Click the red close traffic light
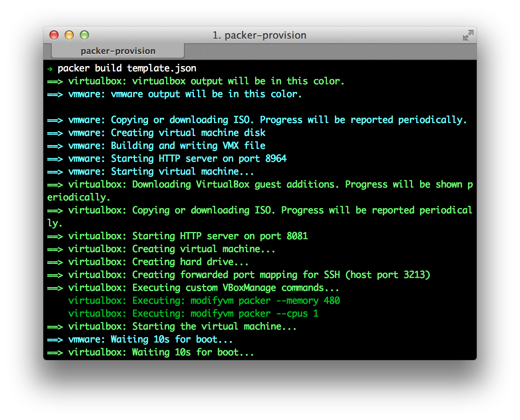 54,35
